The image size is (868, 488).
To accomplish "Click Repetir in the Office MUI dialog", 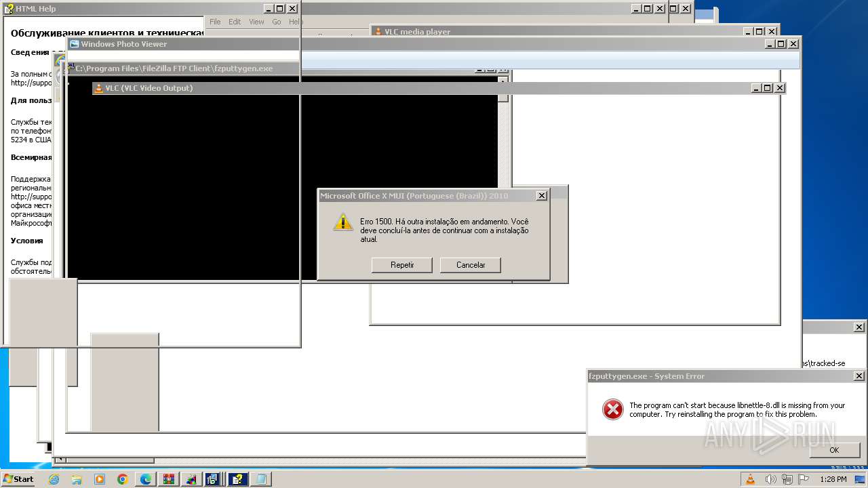I will (402, 265).
